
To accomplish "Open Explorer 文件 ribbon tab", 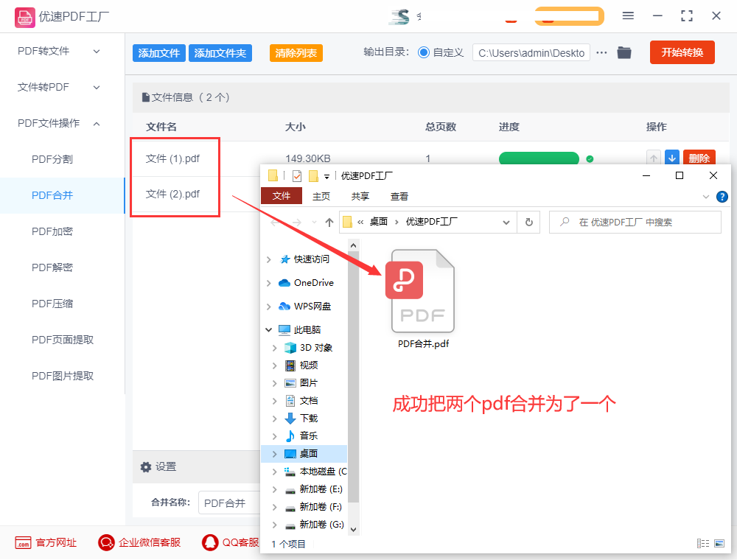I will 281,196.
